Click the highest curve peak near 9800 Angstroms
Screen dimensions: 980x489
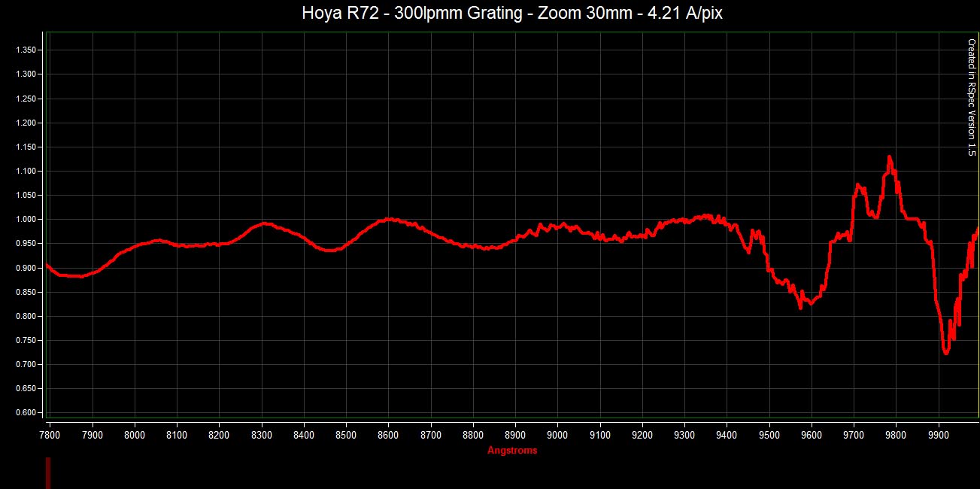[x=890, y=157]
